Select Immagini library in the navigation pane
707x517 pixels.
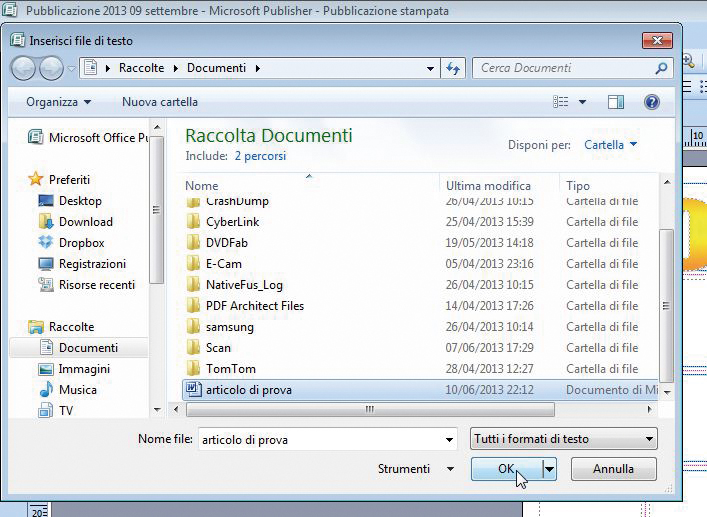[74, 369]
